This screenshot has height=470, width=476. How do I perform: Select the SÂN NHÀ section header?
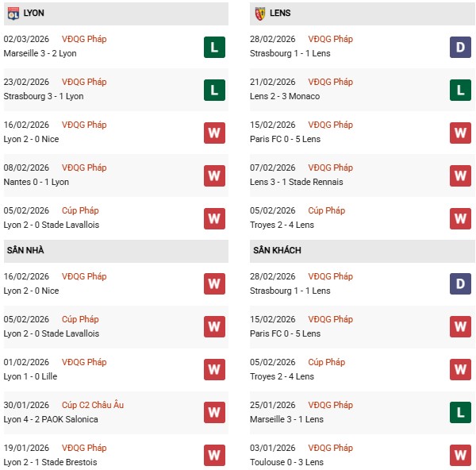(25, 251)
